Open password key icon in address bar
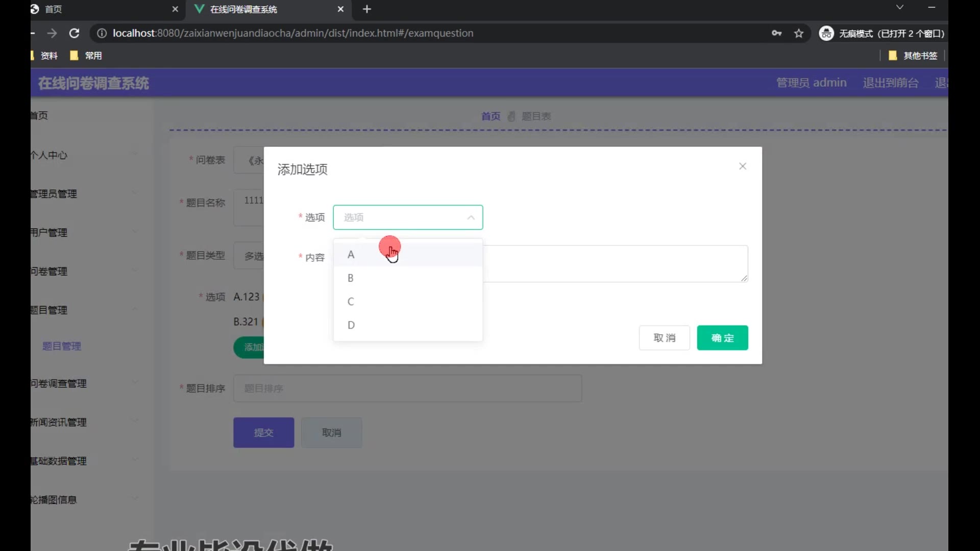 [x=776, y=33]
